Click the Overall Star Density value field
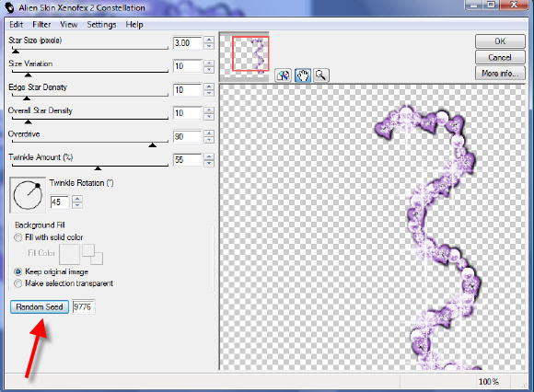534x392 pixels. [187, 113]
